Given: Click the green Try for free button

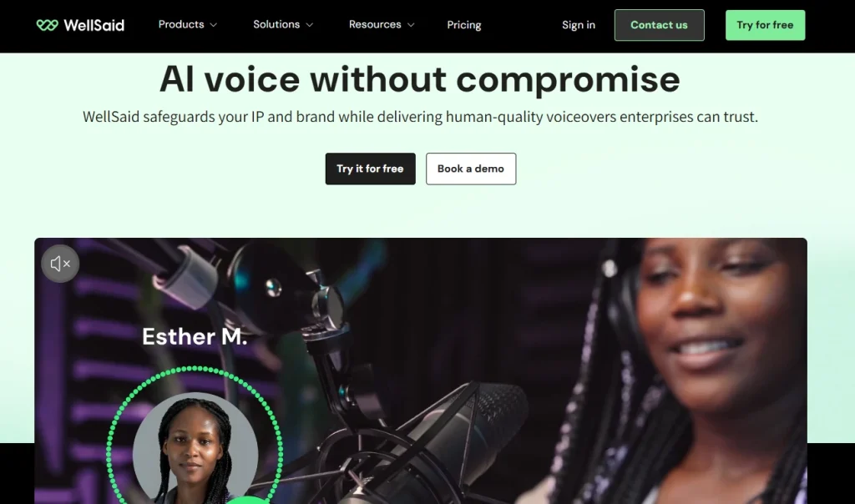Looking at the screenshot, I should coord(765,25).
